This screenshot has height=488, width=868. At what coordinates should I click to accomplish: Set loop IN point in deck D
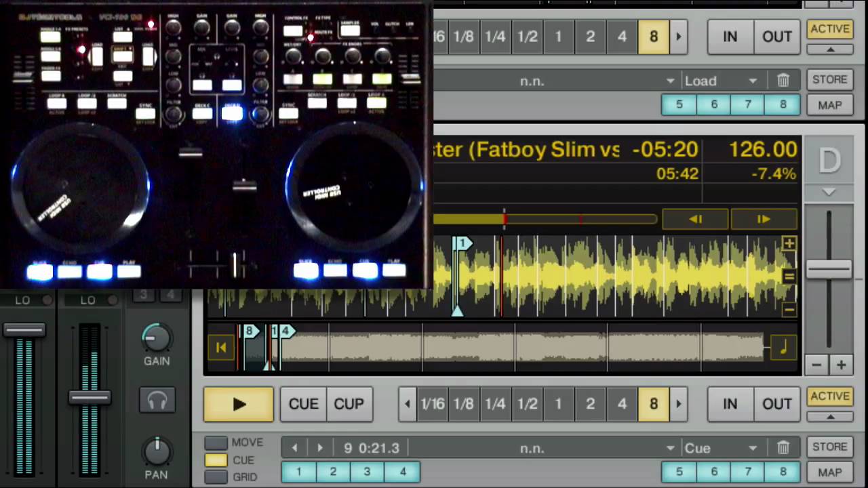730,404
